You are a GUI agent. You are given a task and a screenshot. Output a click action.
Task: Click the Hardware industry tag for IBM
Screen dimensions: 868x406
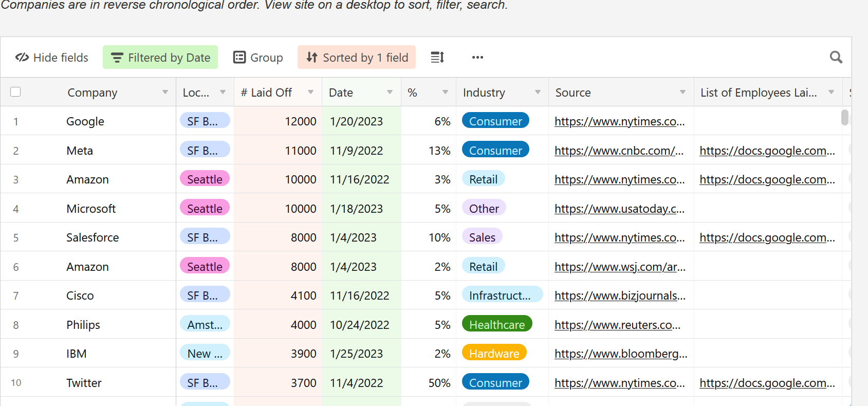(494, 353)
